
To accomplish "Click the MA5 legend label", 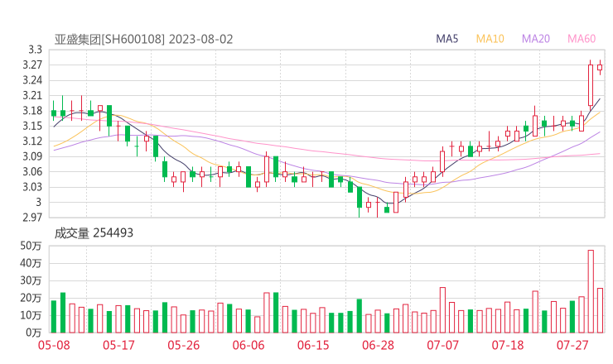I will [x=446, y=39].
